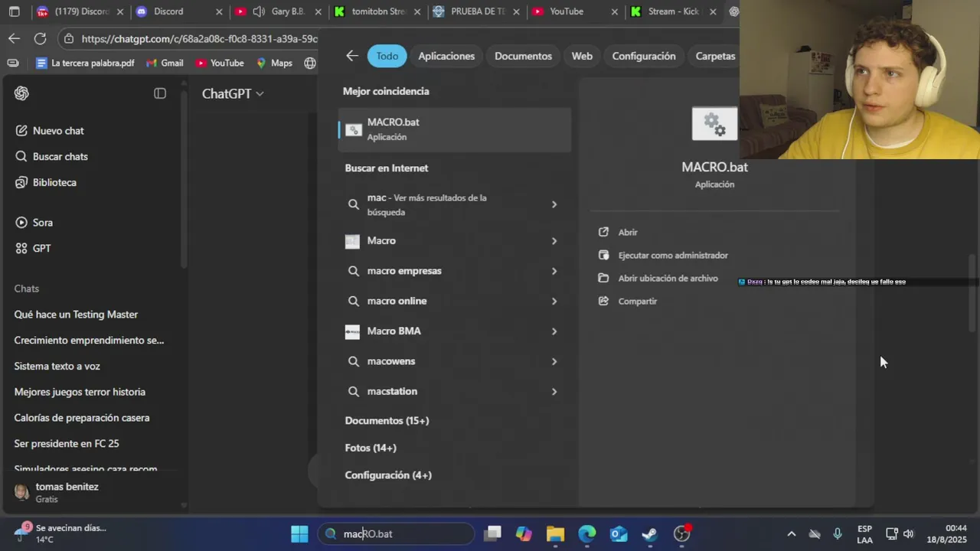Open the weather widget showing 14°C

pos(60,533)
